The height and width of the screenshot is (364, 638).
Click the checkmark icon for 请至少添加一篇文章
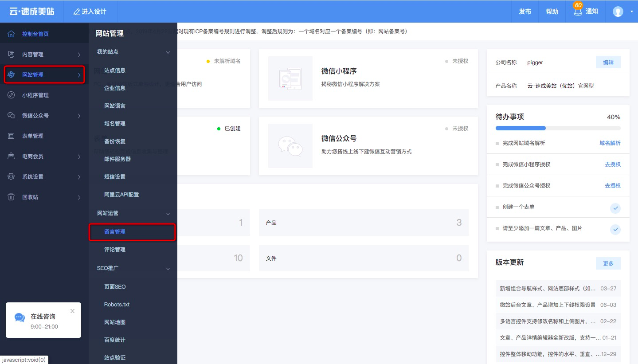pyautogui.click(x=615, y=229)
